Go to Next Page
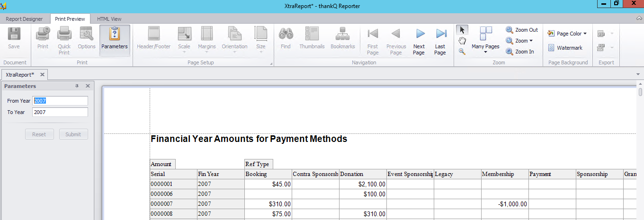The image size is (644, 220). pos(419,41)
